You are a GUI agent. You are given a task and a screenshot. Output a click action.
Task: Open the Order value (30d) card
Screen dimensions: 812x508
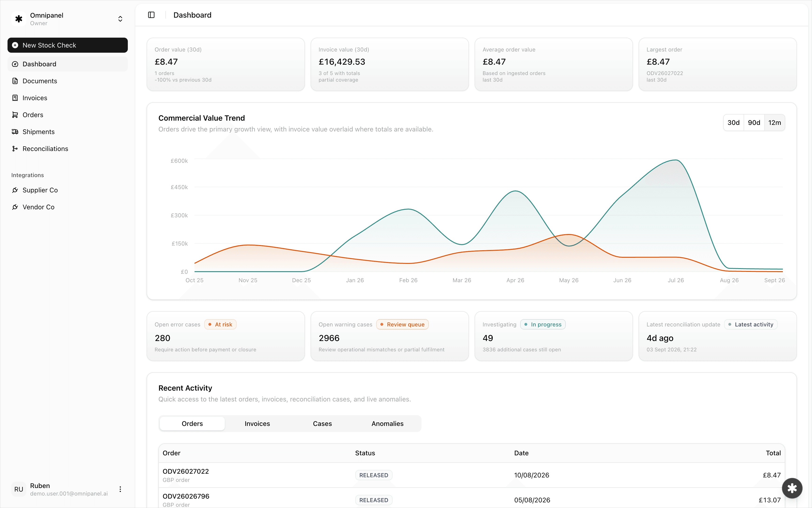226,64
